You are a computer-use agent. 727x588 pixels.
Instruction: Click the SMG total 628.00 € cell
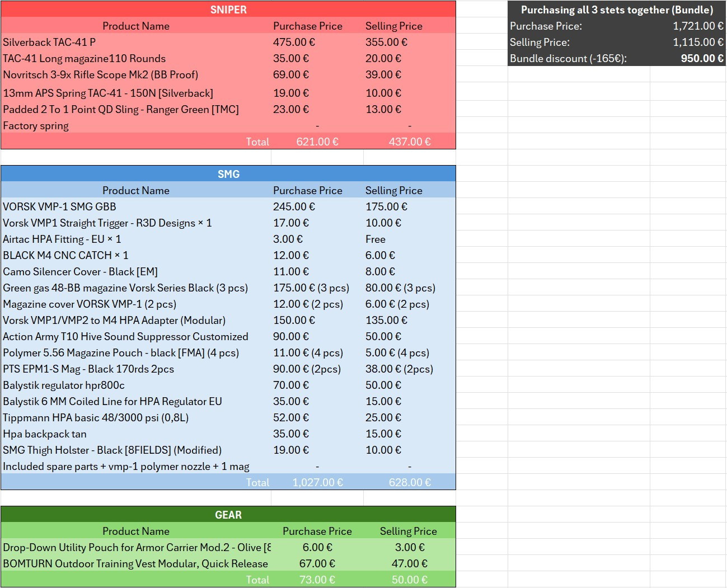point(410,482)
